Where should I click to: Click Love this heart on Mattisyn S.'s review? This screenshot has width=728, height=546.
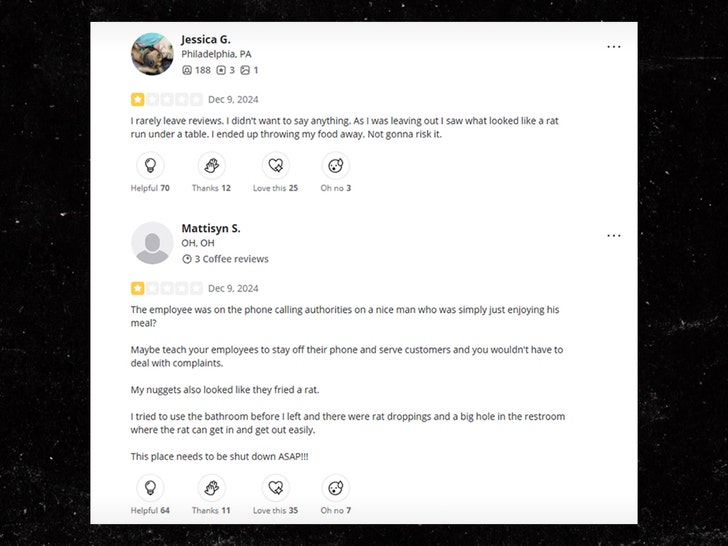275,488
